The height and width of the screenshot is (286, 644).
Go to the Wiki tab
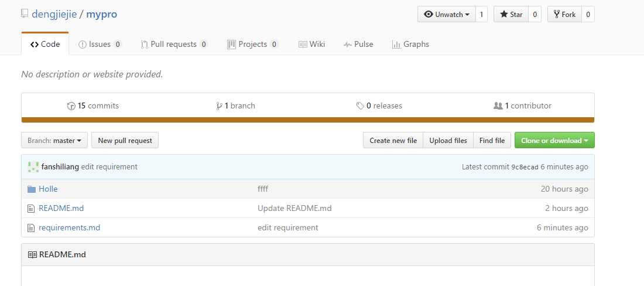(311, 44)
